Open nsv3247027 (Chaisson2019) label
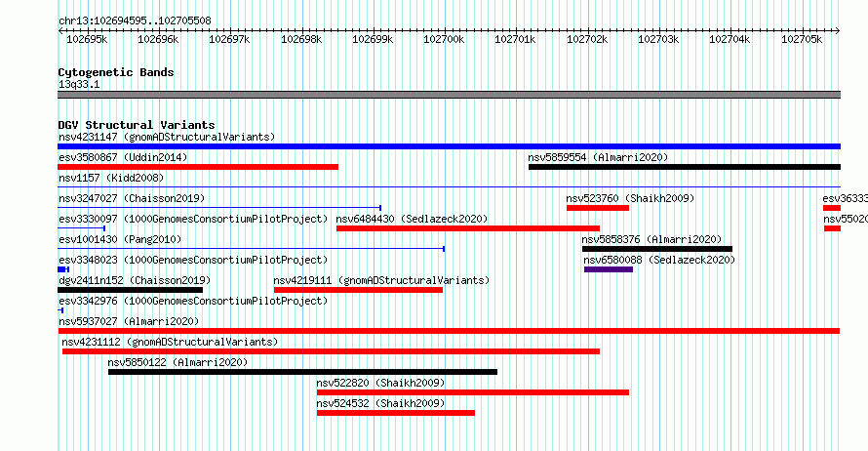Image resolution: width=868 pixels, height=451 pixels. [132, 198]
